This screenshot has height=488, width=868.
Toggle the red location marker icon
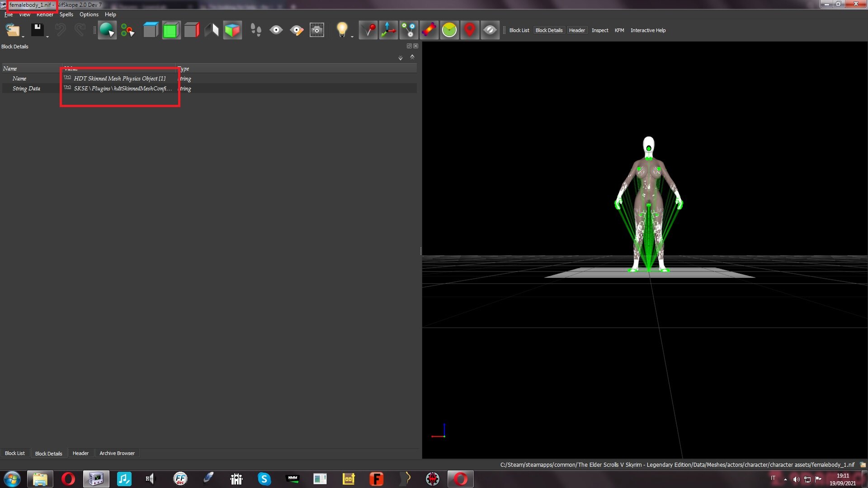470,30
